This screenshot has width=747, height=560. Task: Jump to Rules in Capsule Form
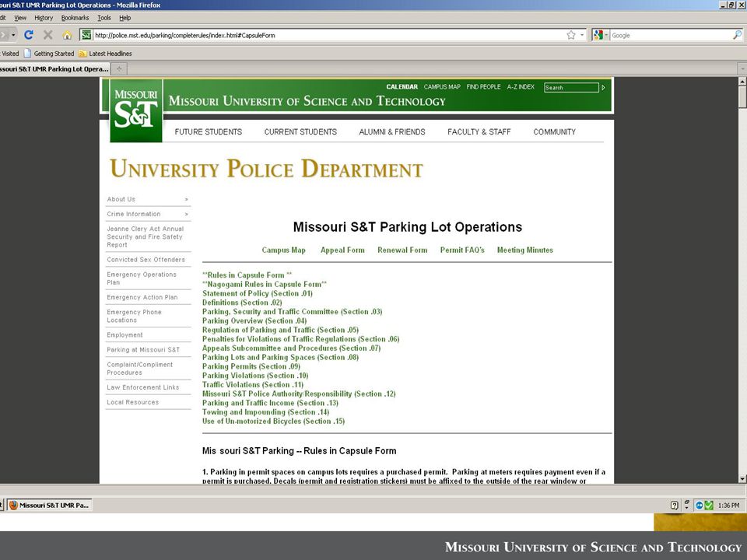pyautogui.click(x=247, y=275)
